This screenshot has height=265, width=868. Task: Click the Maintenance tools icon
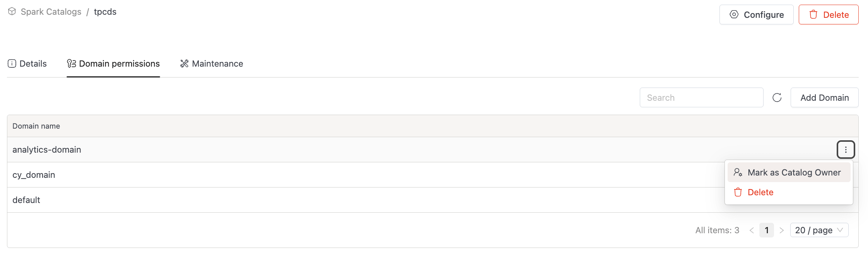[184, 64]
